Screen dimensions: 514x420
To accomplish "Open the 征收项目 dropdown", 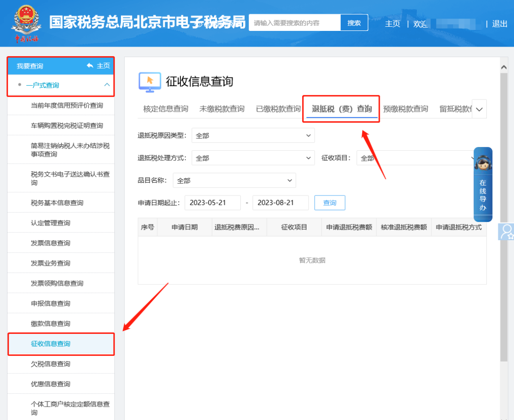I will 414,158.
